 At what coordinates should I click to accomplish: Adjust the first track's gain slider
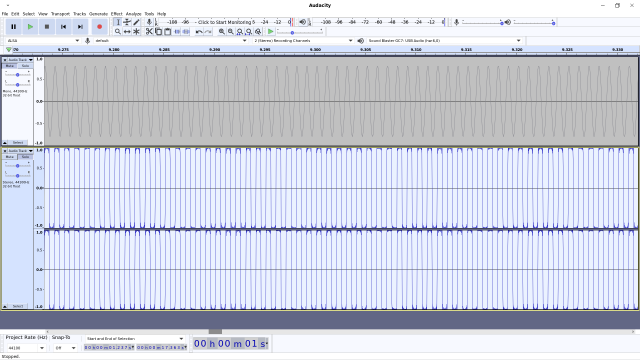pos(18,75)
